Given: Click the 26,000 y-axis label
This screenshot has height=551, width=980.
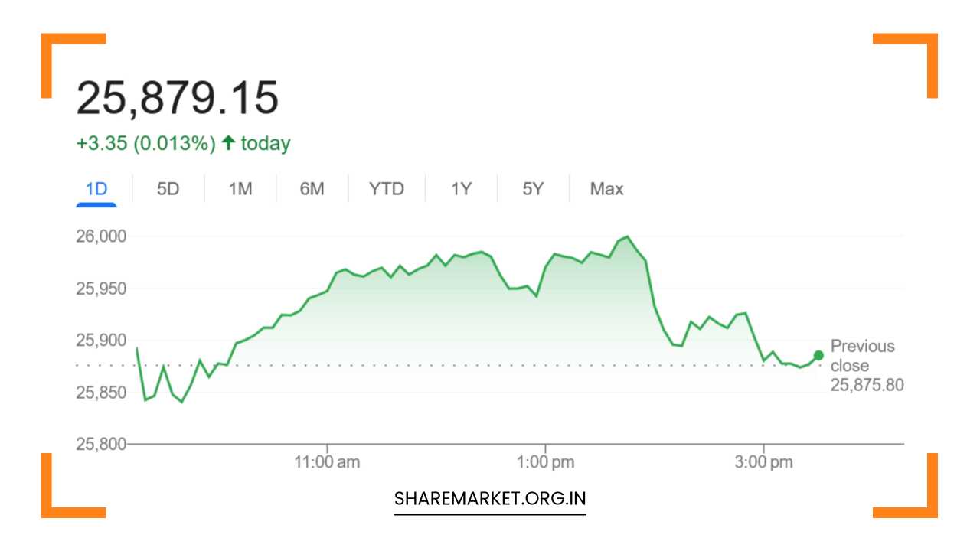Looking at the screenshot, I should [x=101, y=236].
